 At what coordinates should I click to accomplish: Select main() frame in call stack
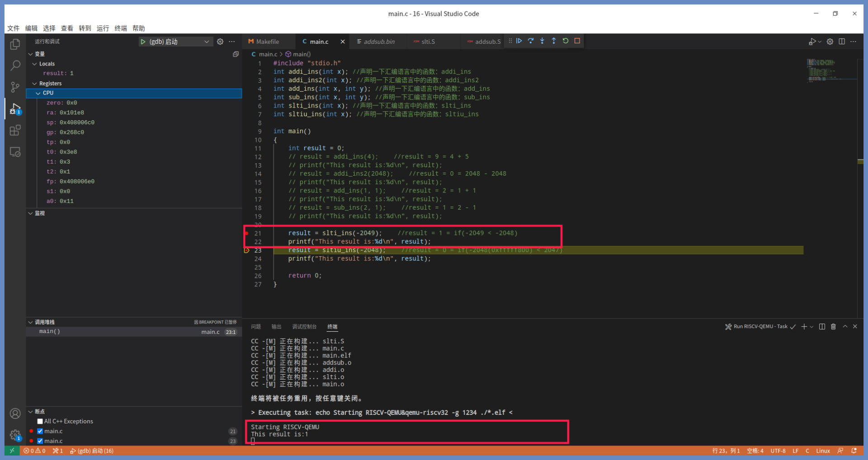click(x=50, y=332)
